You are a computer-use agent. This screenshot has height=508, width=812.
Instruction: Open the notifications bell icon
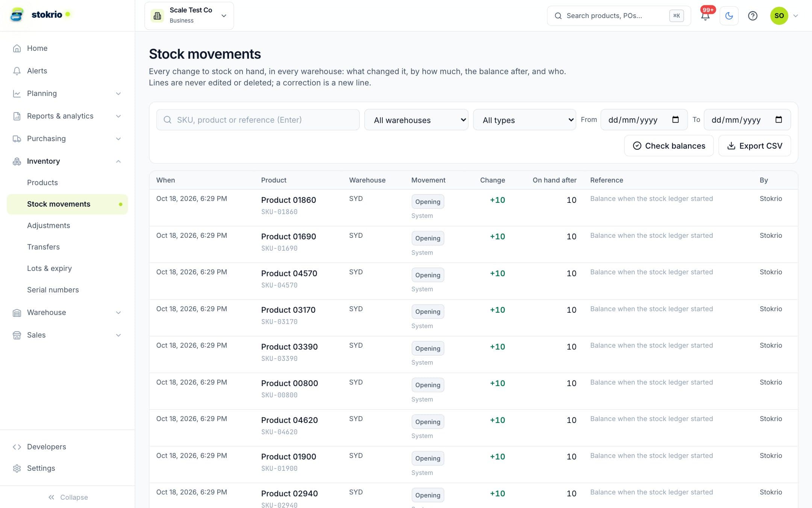[705, 16]
